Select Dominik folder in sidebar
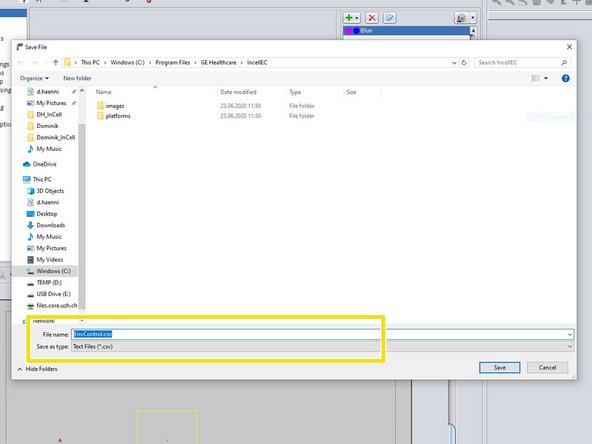Viewport: 592px width, 444px height. pos(47,126)
